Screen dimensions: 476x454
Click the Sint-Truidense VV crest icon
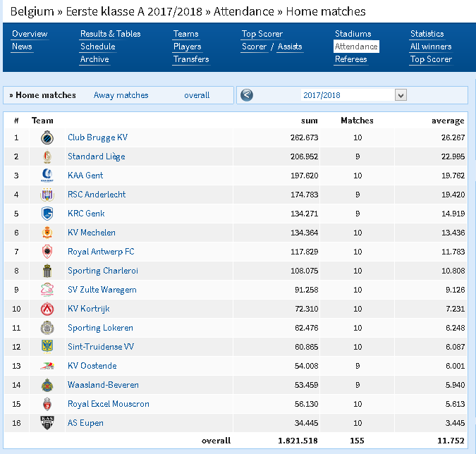tap(47, 347)
